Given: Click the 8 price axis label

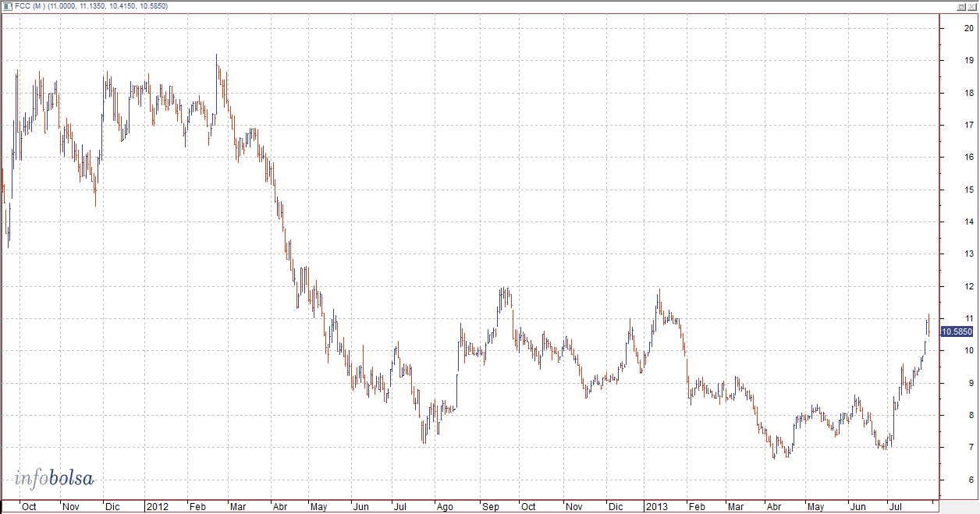Looking at the screenshot, I should [x=971, y=416].
